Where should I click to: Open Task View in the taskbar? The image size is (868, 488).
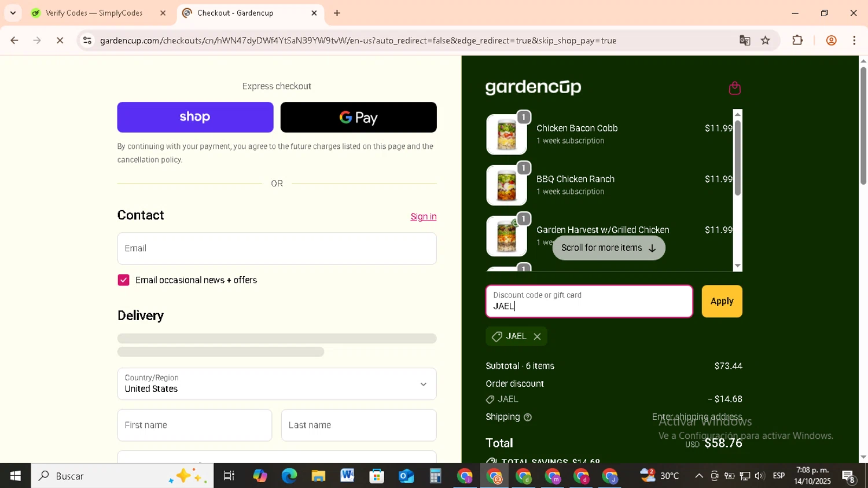pos(229,476)
